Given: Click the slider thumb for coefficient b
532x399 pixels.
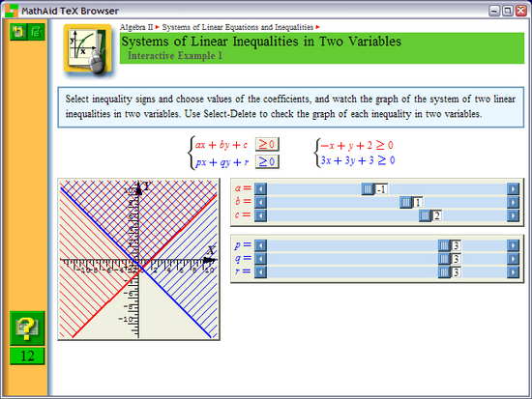Looking at the screenshot, I should (x=406, y=202).
